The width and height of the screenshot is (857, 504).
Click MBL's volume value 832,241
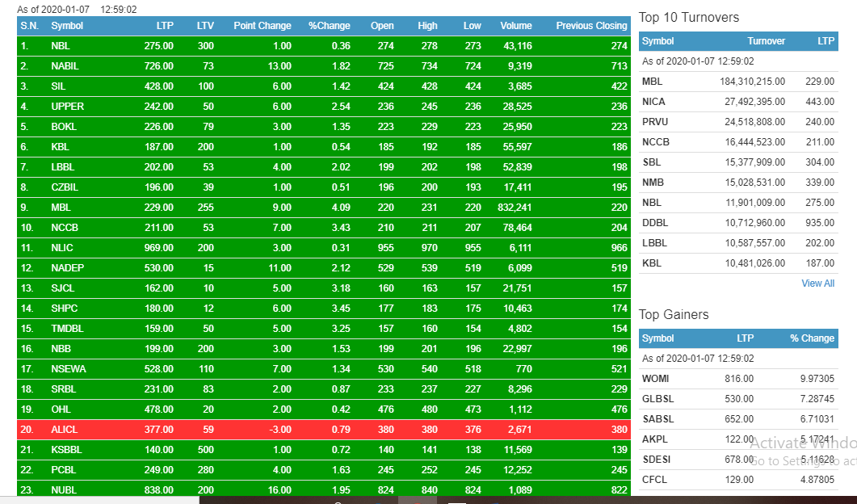(x=515, y=208)
